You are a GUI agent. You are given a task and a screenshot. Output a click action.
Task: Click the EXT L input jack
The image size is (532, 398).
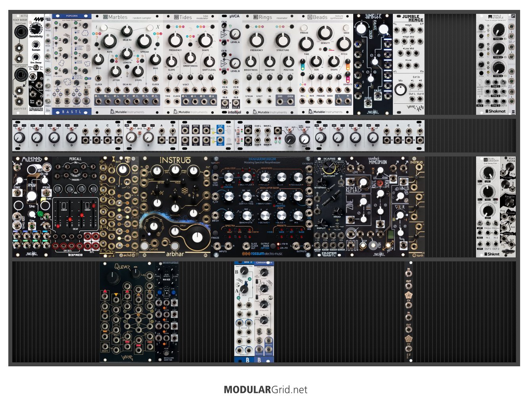[248, 131]
